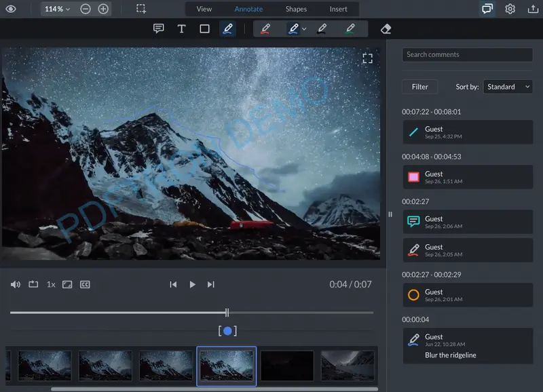Viewport: 543px width, 392px height.
Task: Select the eraser tool
Action: [x=385, y=28]
